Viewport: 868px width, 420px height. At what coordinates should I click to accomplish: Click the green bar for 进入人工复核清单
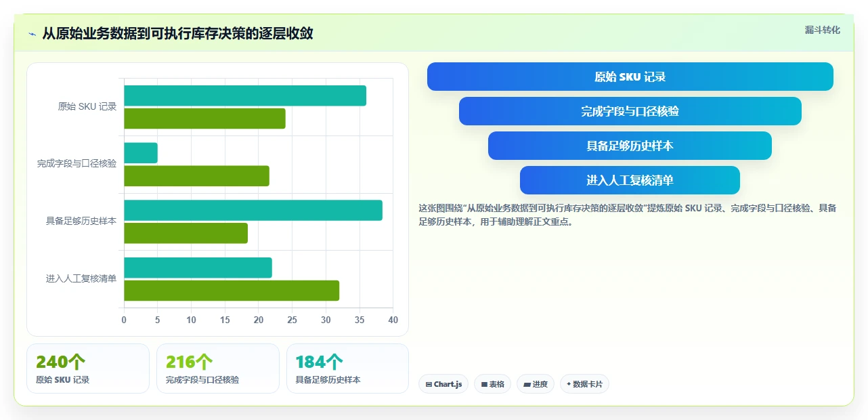(x=232, y=291)
